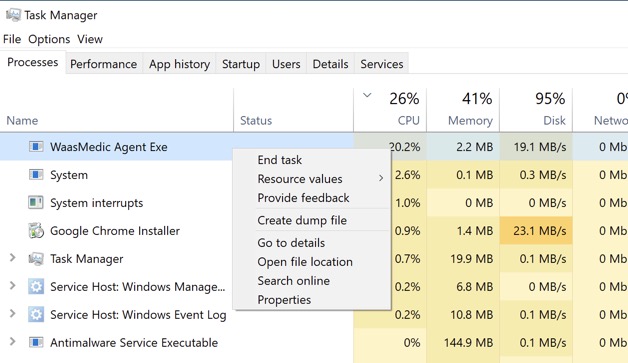
Task: Click the System process icon
Action: 36,175
